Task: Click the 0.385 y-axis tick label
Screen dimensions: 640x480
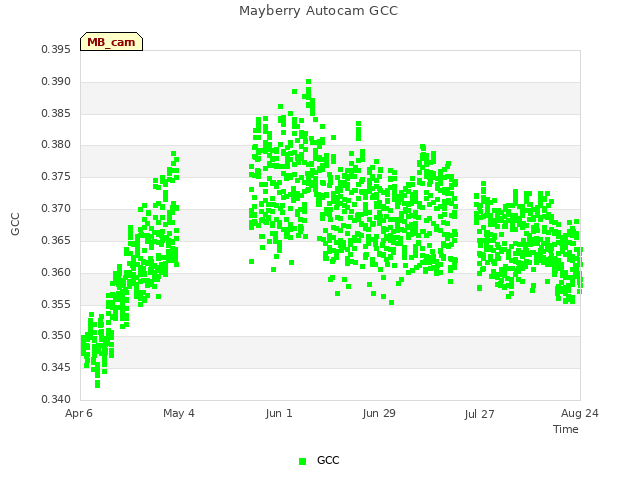Action: (x=56, y=113)
